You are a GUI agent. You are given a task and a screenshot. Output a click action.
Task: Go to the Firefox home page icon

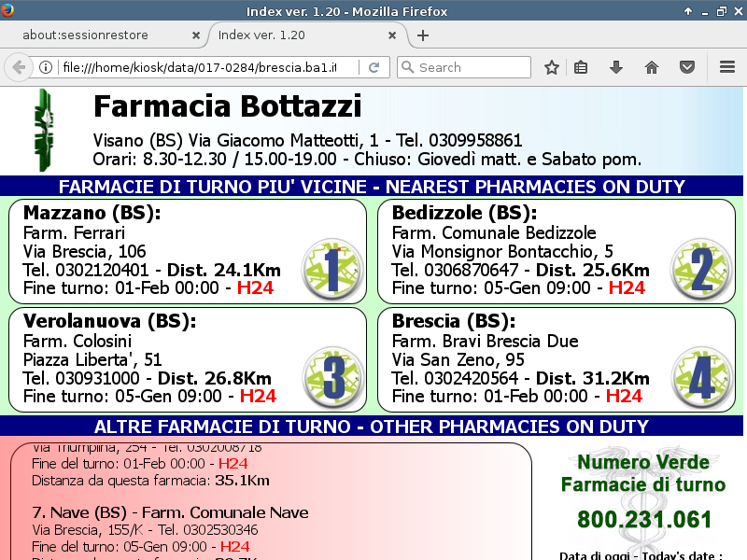pyautogui.click(x=652, y=67)
